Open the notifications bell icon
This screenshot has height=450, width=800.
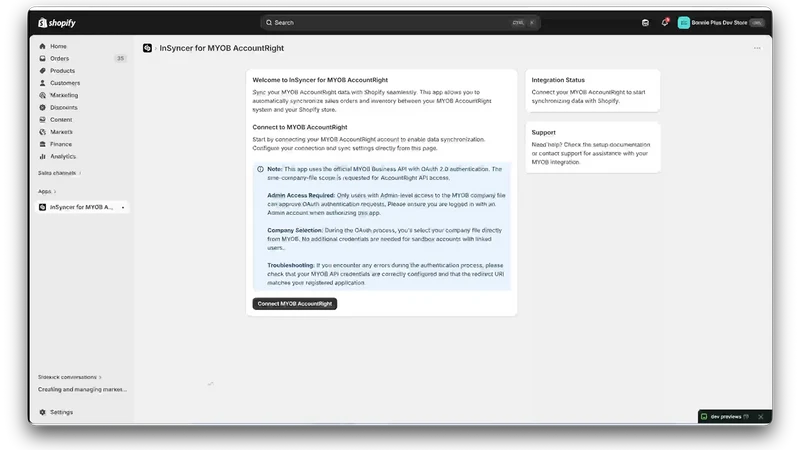(x=664, y=22)
